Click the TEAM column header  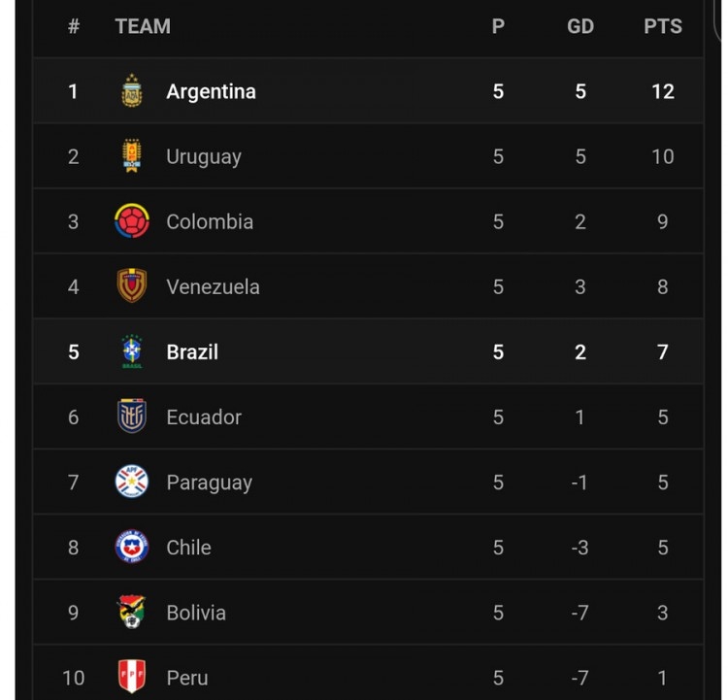[x=143, y=26]
